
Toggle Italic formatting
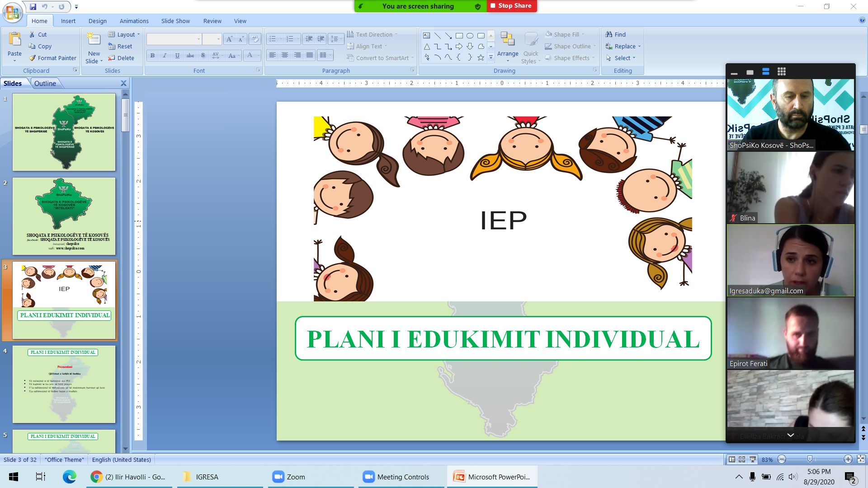click(x=165, y=56)
